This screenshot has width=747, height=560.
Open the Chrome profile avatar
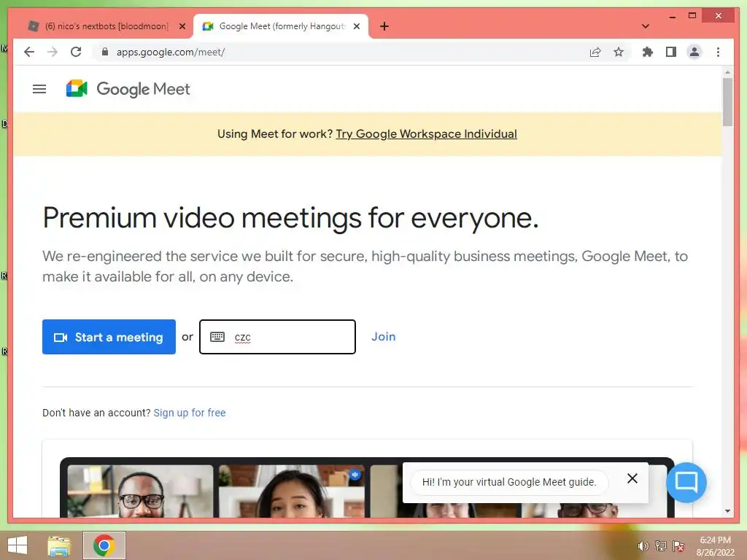[694, 52]
